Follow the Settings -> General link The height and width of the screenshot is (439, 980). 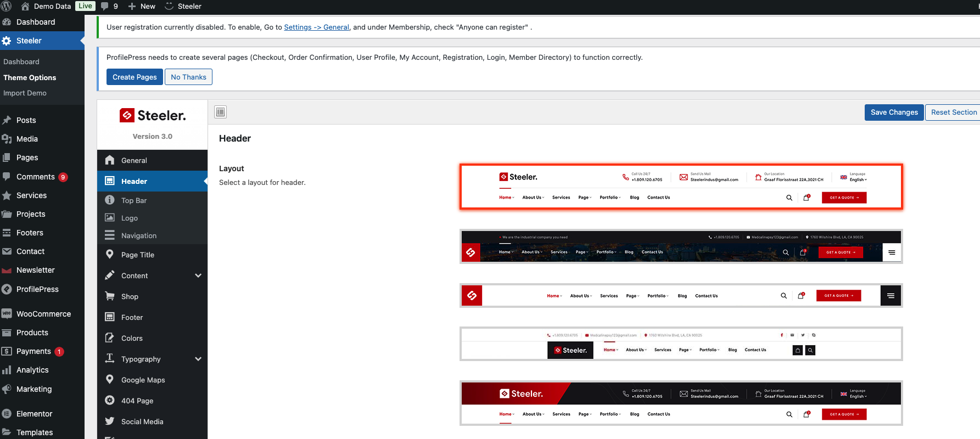click(x=316, y=27)
